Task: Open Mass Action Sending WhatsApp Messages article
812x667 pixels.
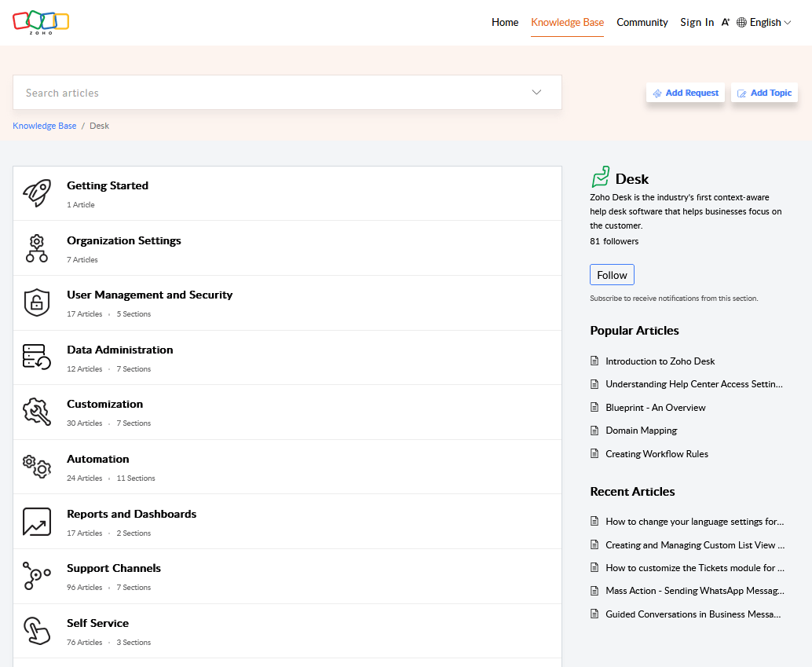Action: (695, 591)
